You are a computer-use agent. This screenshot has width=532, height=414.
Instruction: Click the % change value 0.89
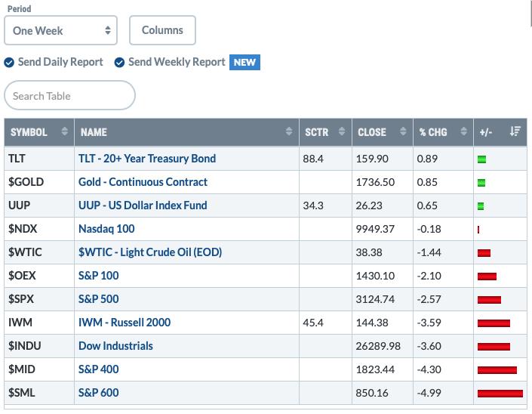pos(427,159)
